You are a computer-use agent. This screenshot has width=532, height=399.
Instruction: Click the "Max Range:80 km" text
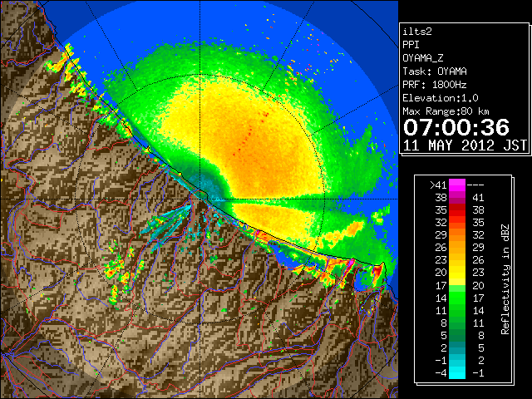tap(446, 111)
